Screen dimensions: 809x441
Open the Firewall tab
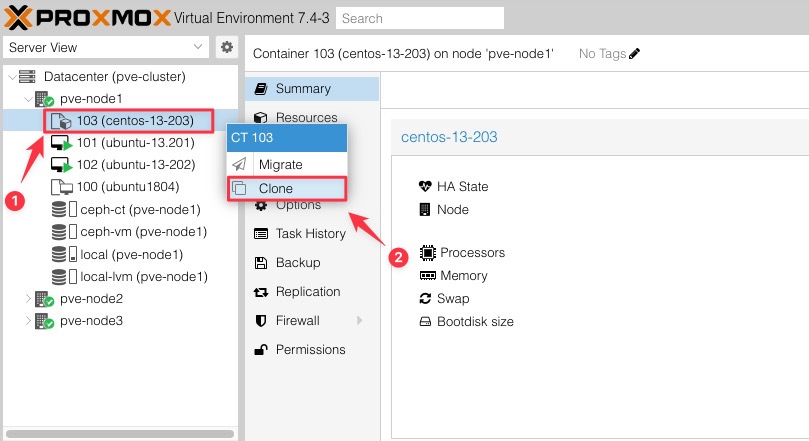pyautogui.click(x=312, y=320)
